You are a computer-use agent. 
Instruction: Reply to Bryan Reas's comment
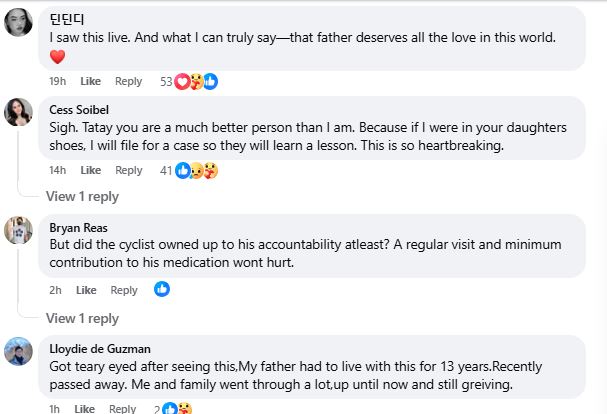124,290
